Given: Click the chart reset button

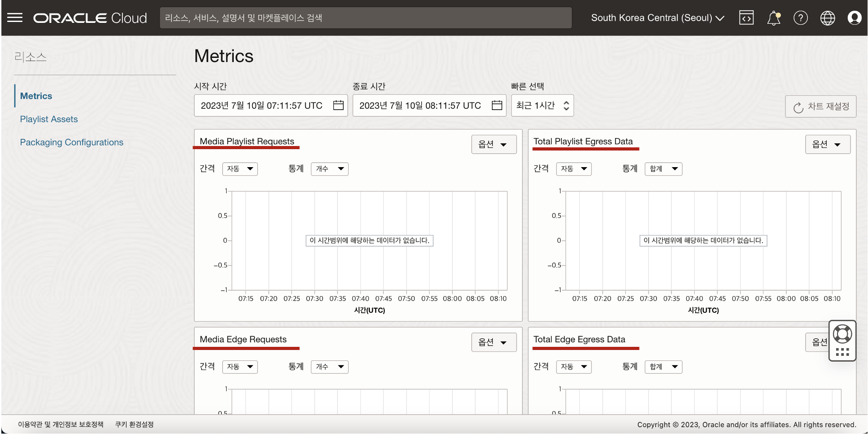Looking at the screenshot, I should click(x=820, y=106).
